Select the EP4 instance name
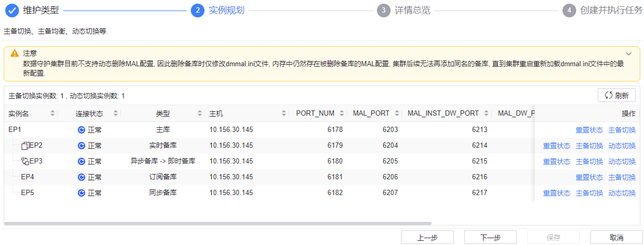The height and width of the screenshot is (245, 644). (27, 177)
